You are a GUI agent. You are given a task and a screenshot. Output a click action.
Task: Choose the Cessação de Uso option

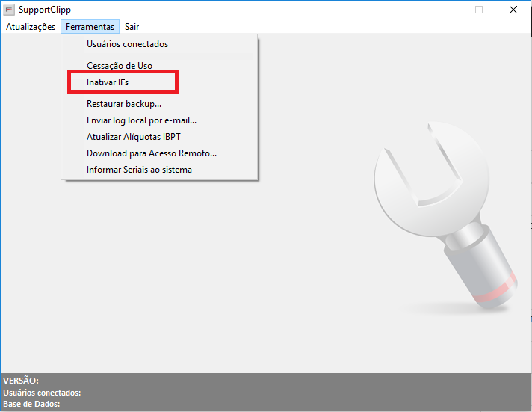pos(120,66)
